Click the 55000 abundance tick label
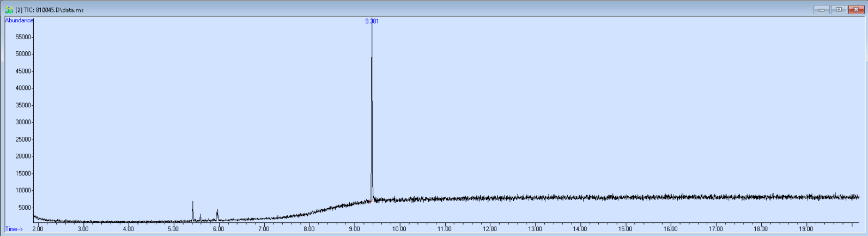Image resolution: width=868 pixels, height=236 pixels. [23, 37]
